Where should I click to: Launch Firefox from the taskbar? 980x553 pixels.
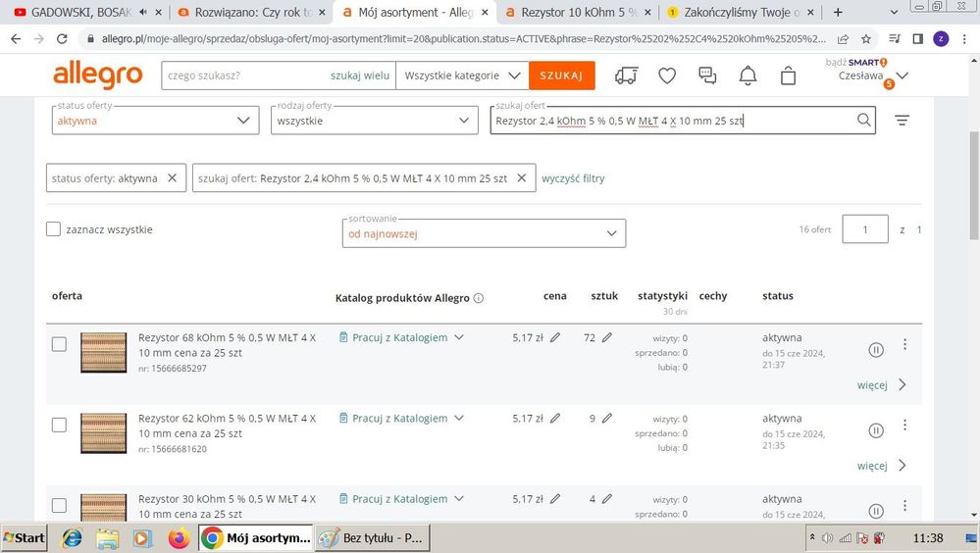179,538
